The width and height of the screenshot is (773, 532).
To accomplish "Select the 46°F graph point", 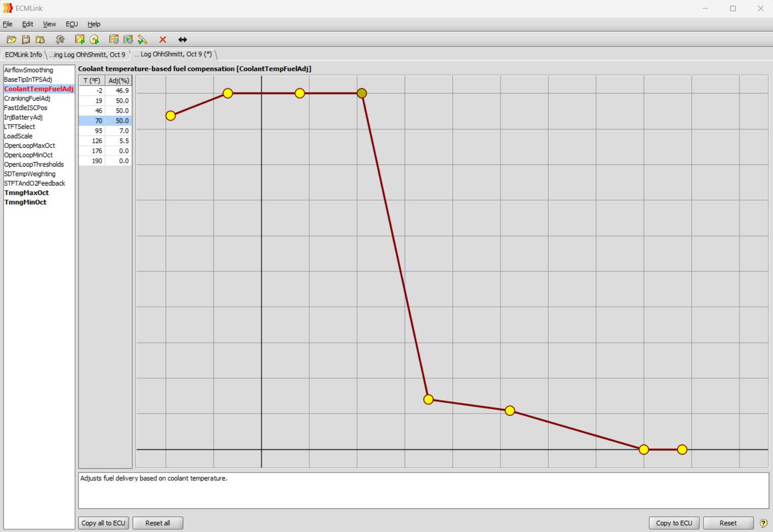I will tap(300, 93).
